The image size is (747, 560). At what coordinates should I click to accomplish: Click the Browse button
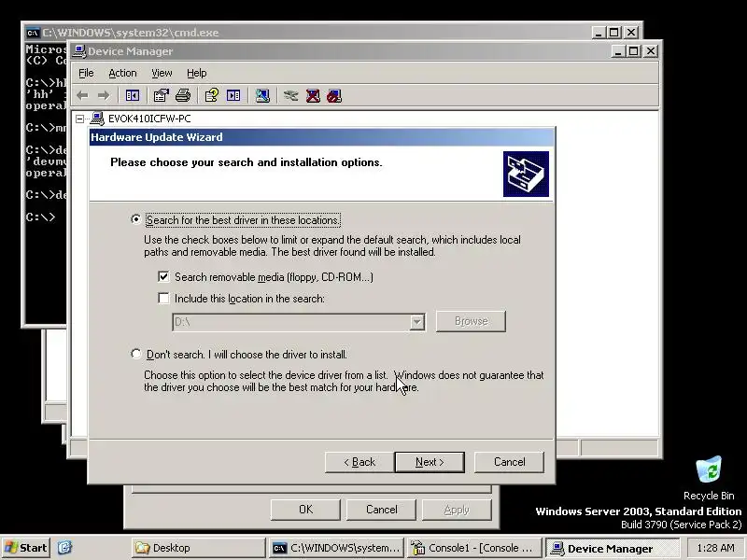[x=471, y=321]
